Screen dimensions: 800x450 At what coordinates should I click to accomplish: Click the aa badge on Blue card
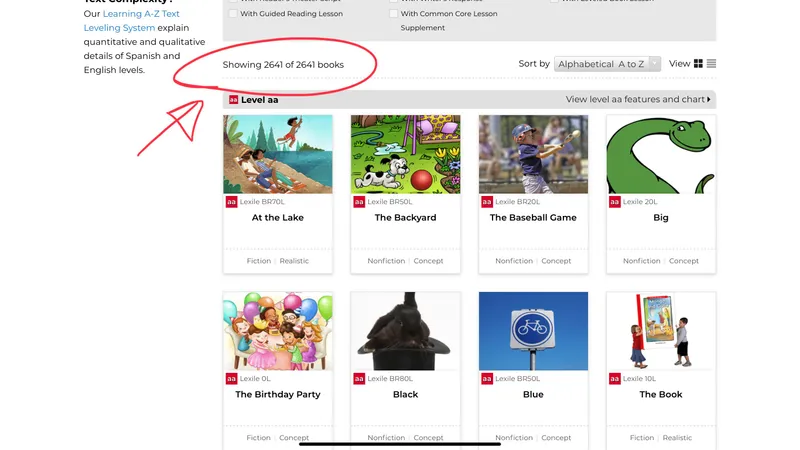(487, 379)
